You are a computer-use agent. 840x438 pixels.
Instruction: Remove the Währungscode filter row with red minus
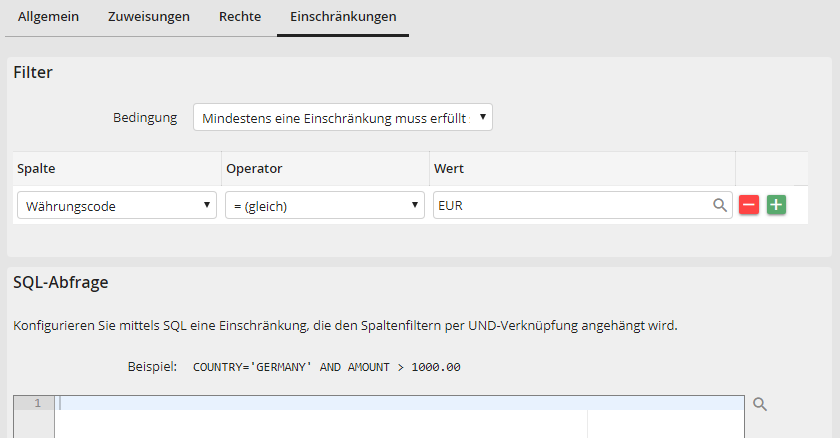(749, 205)
